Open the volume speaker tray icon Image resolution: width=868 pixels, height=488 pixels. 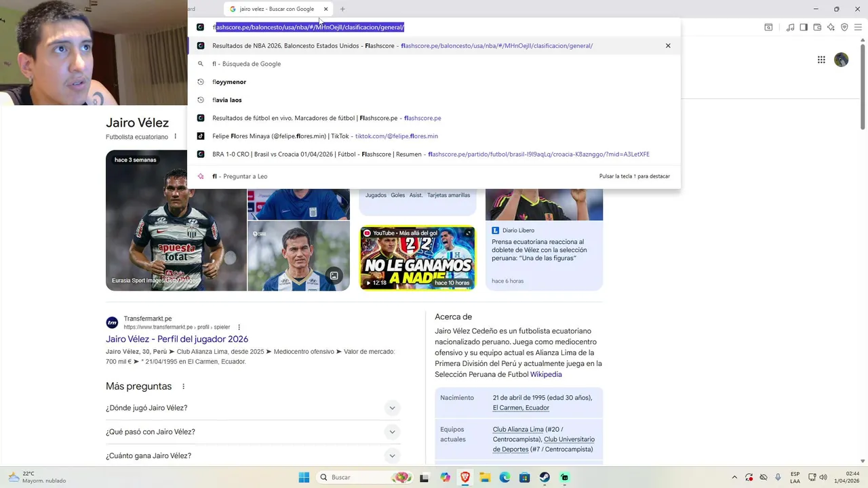point(823,477)
